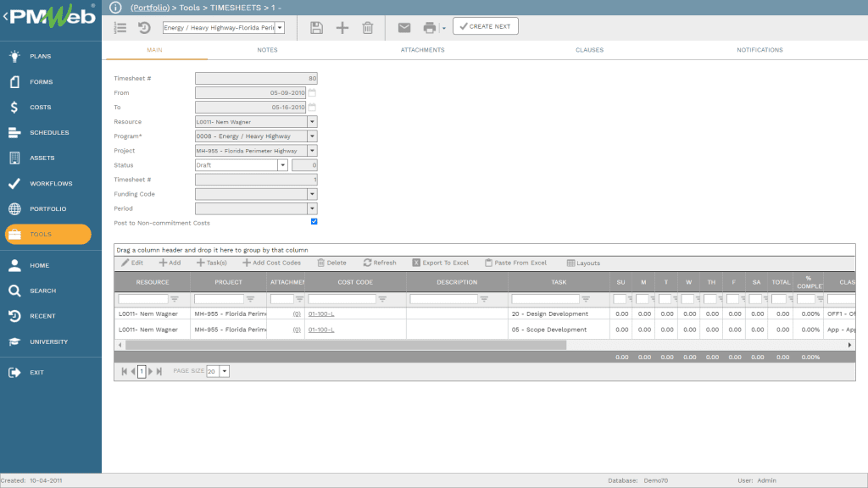The image size is (868, 488).
Task: Open the Project dropdown
Action: [312, 151]
